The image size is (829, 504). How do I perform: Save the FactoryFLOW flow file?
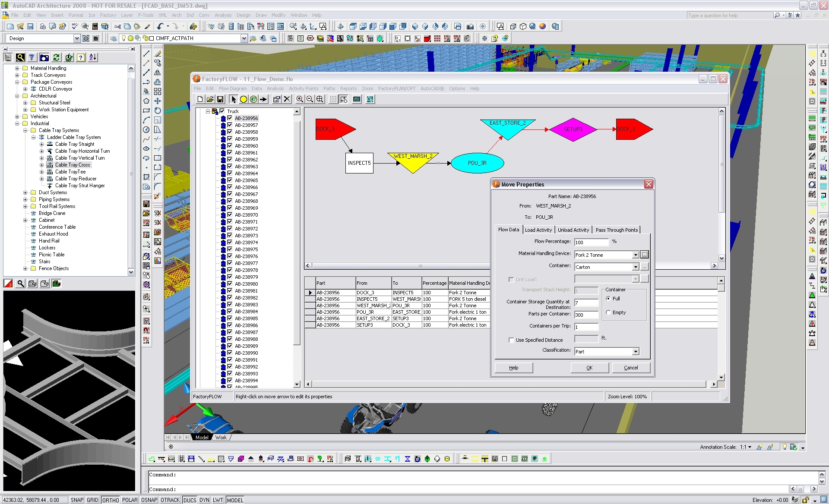click(x=220, y=99)
